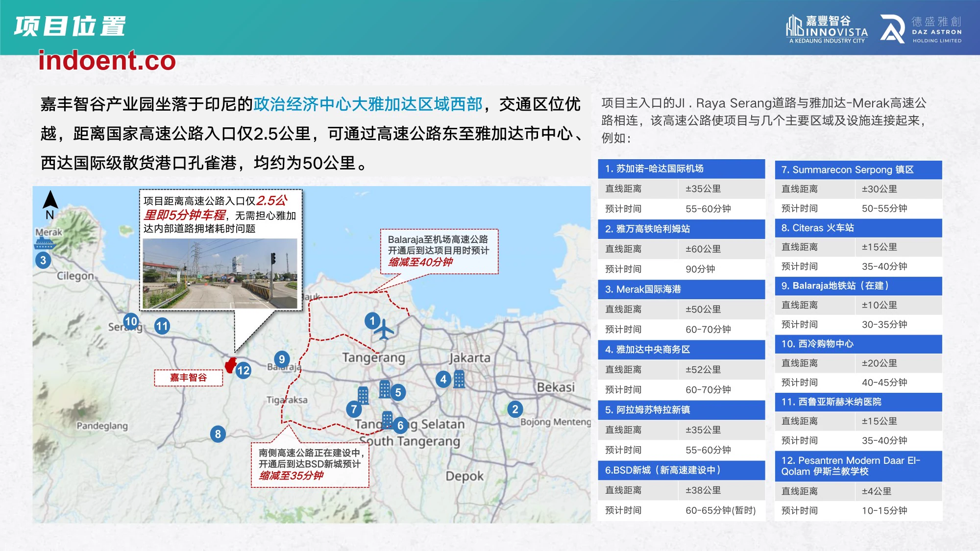Click the airplane icon on the map
The width and height of the screenshot is (980, 551).
click(384, 330)
